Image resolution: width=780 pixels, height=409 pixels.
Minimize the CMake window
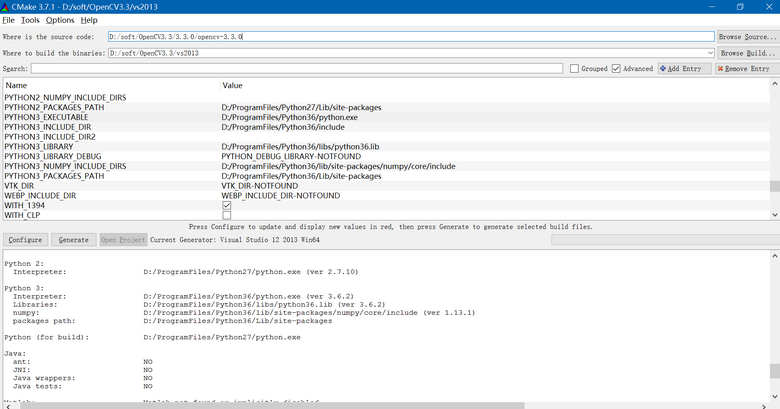712,6
